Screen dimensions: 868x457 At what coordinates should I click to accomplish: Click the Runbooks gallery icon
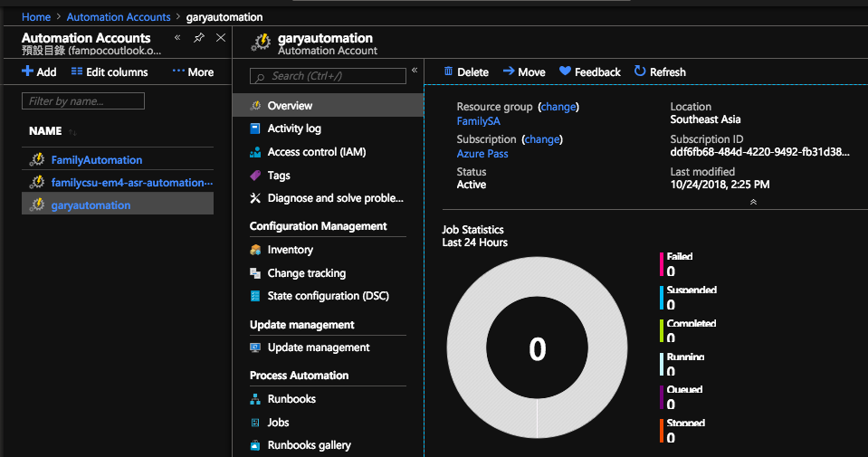255,445
